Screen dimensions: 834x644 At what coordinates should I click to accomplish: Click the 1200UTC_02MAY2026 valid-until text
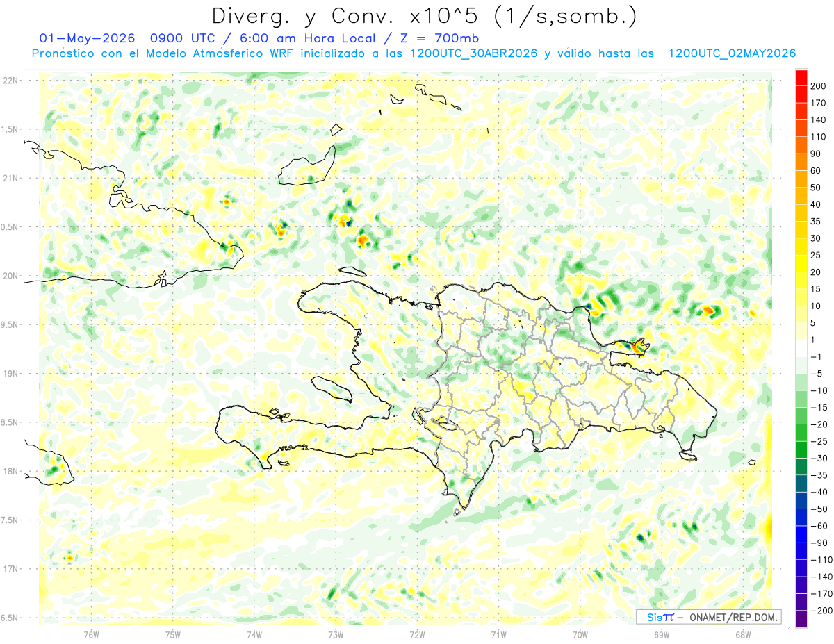click(732, 53)
